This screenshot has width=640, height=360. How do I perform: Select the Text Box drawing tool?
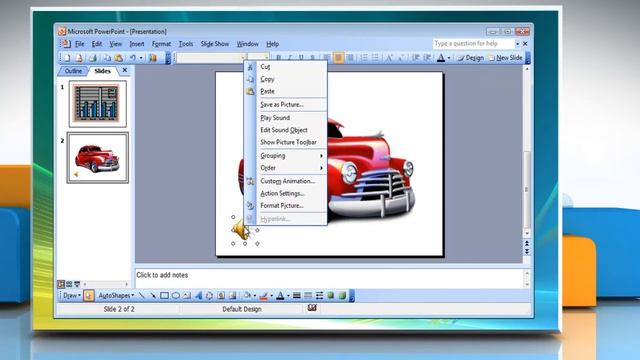tap(187, 296)
